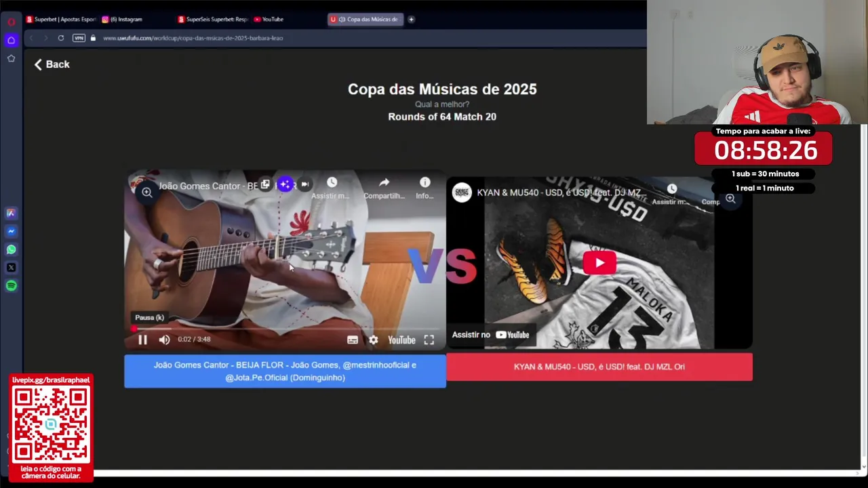The image size is (868, 488).
Task: Open YouTube logo in left player
Action: (401, 340)
